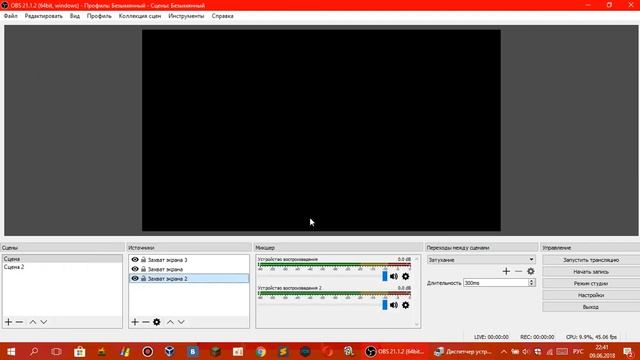Switch РУС input language indicator

click(x=578, y=351)
